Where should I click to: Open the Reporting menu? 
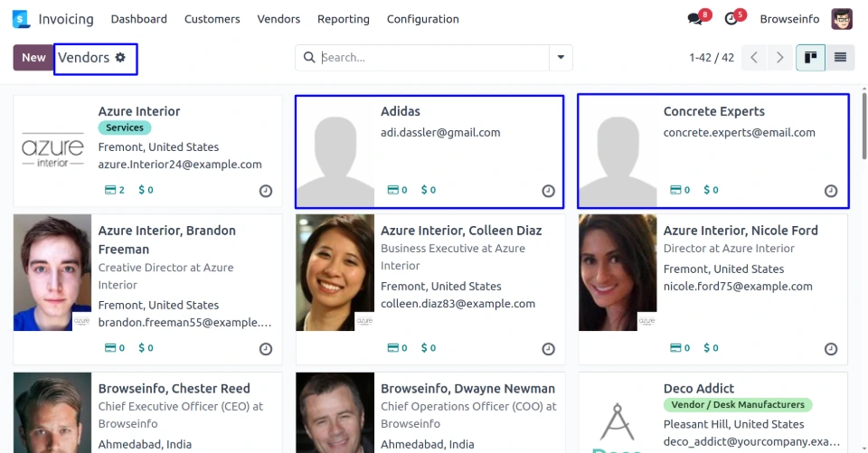344,19
